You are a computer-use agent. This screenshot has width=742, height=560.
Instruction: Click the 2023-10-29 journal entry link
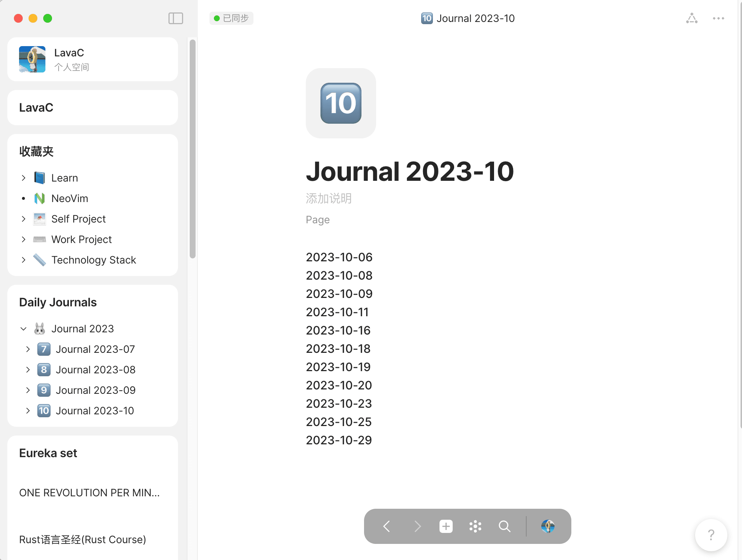(x=340, y=440)
